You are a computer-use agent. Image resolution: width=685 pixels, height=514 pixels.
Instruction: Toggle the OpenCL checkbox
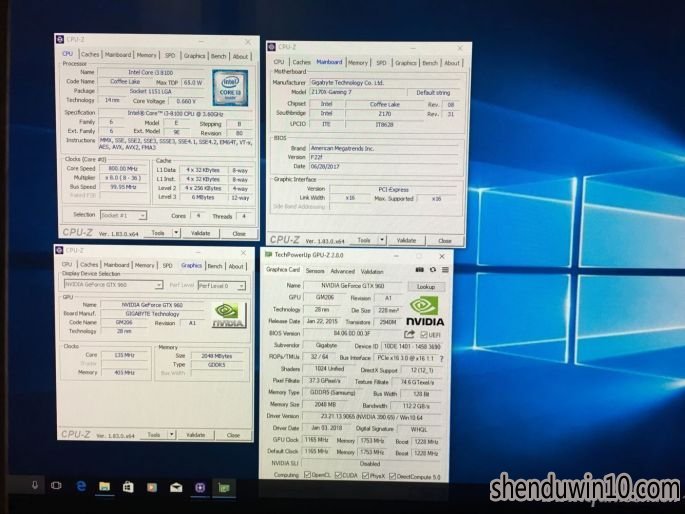[307, 475]
